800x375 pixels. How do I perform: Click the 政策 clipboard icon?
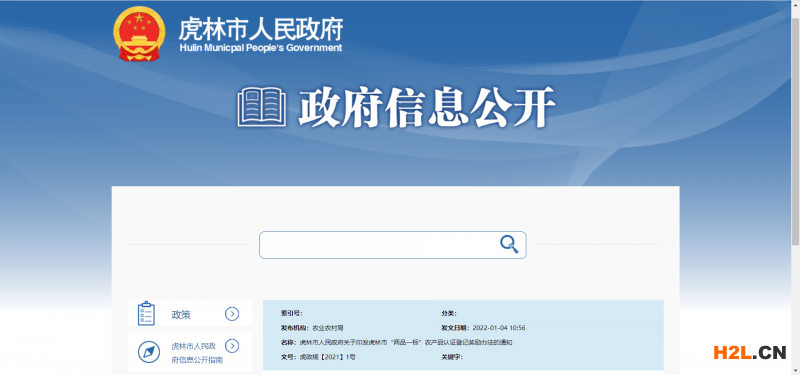click(x=146, y=313)
